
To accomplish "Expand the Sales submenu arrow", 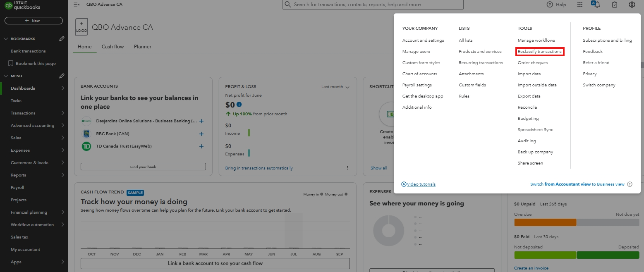I will point(62,138).
